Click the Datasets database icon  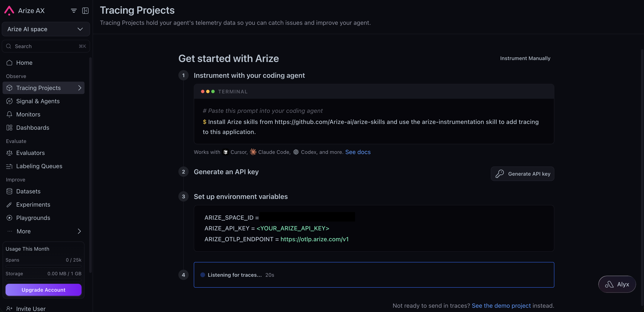click(x=10, y=191)
